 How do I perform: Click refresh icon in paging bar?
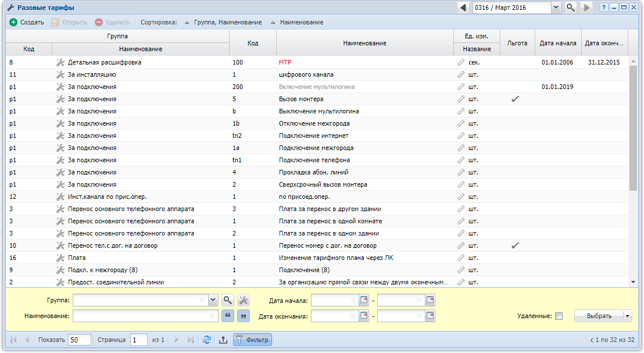[x=206, y=340]
